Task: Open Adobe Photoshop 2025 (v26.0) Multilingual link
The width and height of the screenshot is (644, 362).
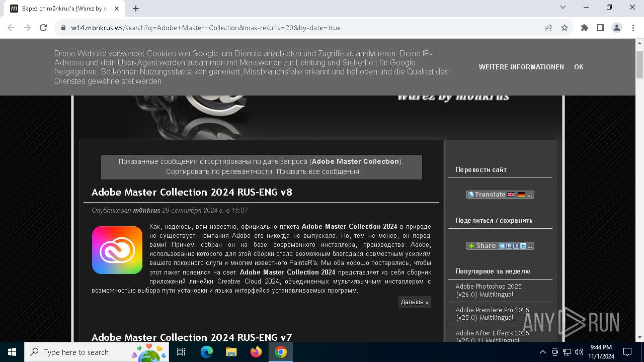Action: click(x=488, y=290)
